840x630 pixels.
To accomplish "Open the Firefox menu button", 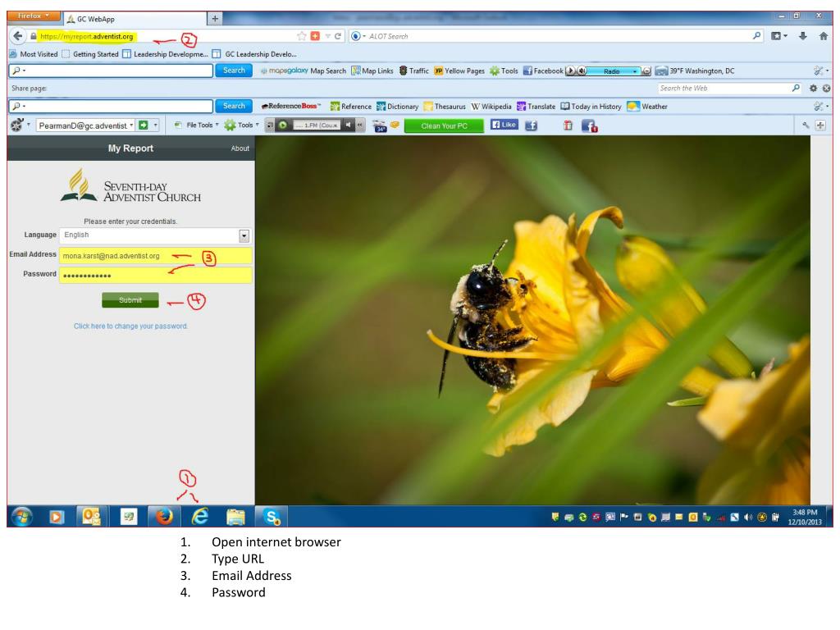I will pos(33,16).
